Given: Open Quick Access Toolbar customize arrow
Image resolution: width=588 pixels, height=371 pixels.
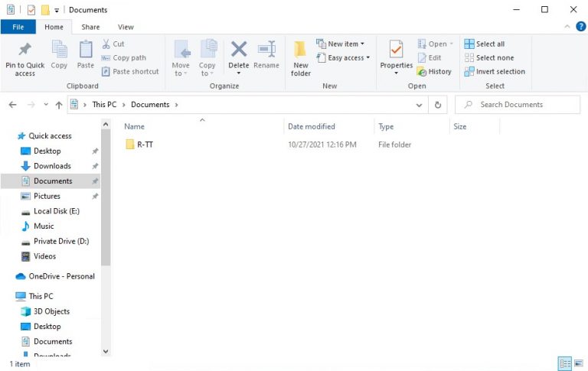Looking at the screenshot, I should pyautogui.click(x=57, y=10).
